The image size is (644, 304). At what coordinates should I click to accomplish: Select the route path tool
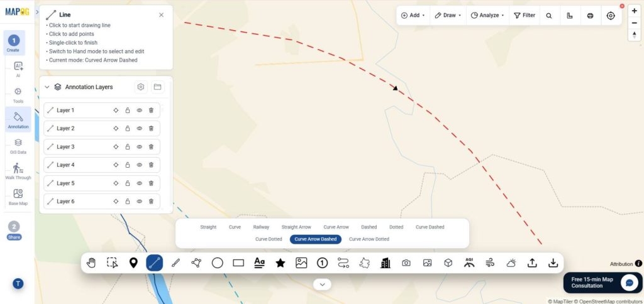pos(343,263)
